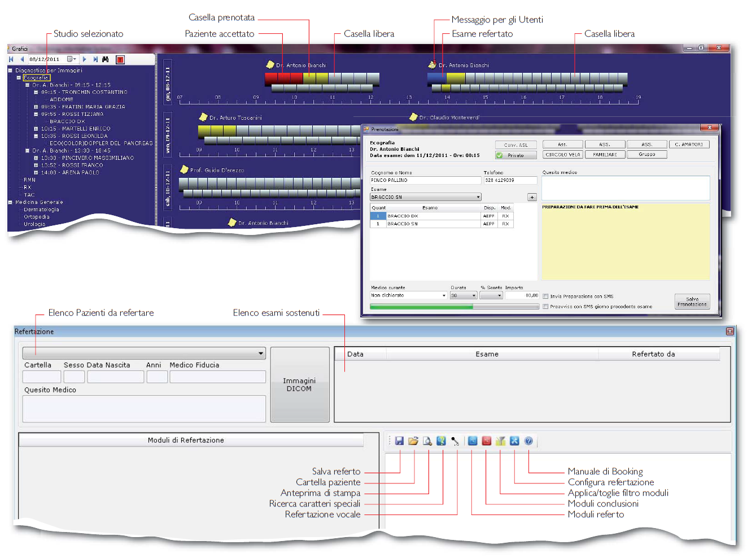Click the Salva referto floppy disk icon
Image resolution: width=756 pixels, height=558 pixels.
[x=399, y=441]
